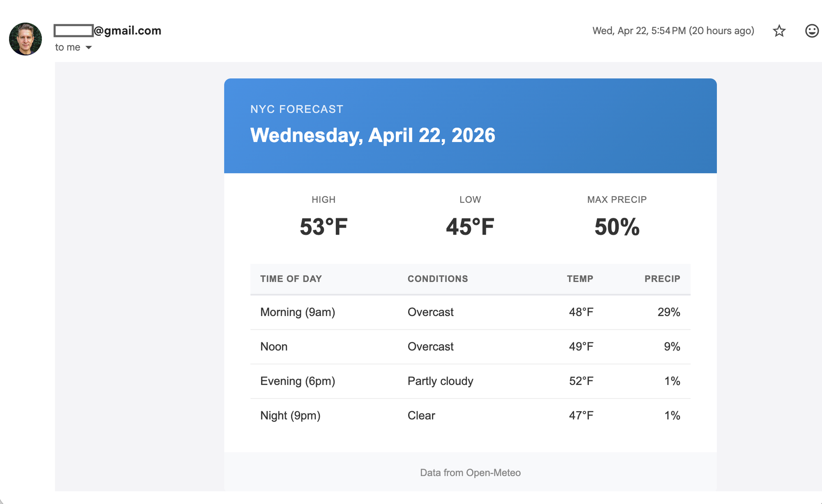Select the Wednesday, April 22, 2026 heading
This screenshot has width=822, height=504.
[373, 135]
